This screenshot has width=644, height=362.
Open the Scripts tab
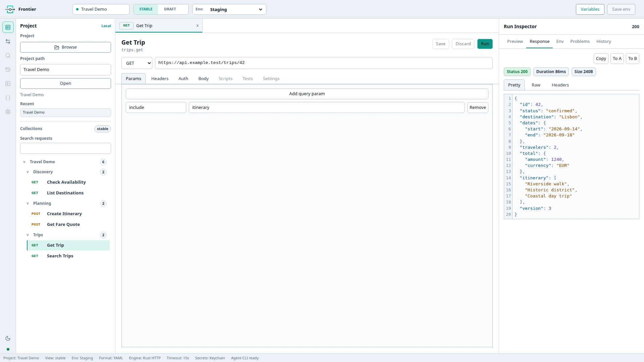(x=225, y=78)
